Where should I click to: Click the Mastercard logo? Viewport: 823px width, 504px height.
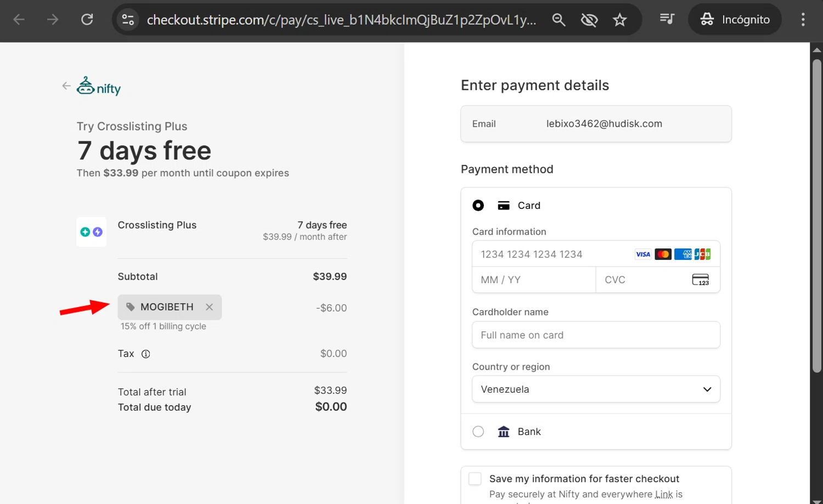coord(663,254)
